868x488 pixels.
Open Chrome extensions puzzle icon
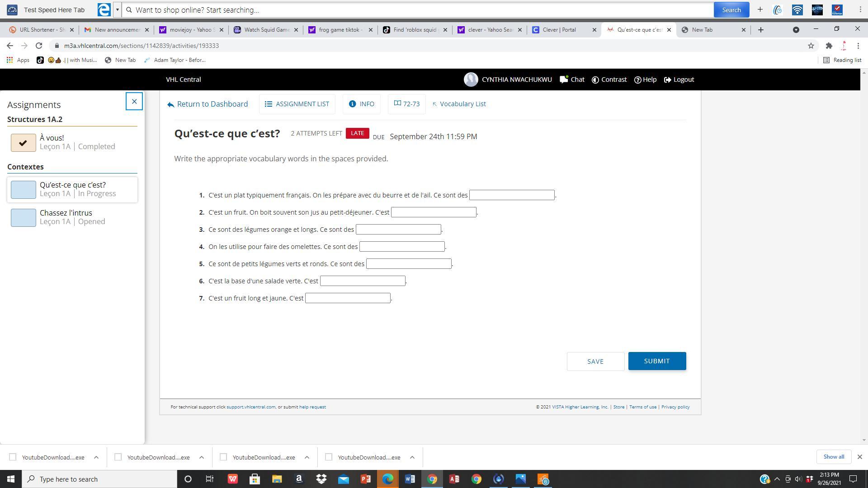click(x=829, y=46)
